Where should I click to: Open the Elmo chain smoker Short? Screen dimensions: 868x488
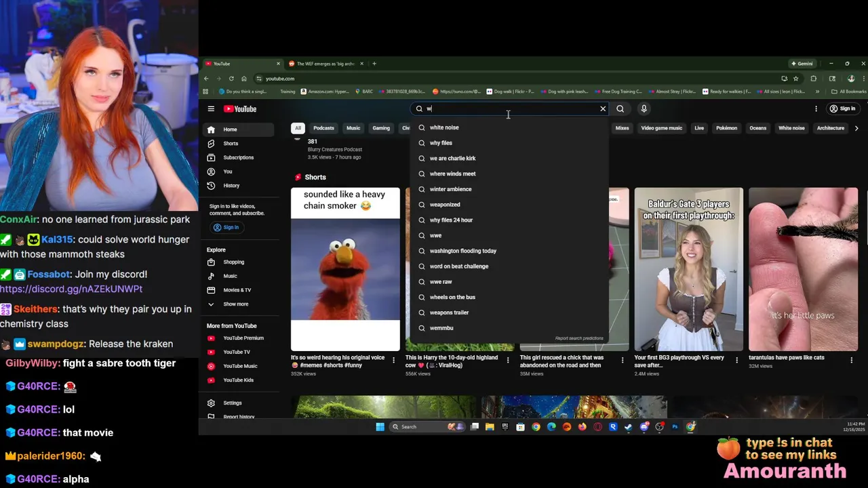click(345, 269)
